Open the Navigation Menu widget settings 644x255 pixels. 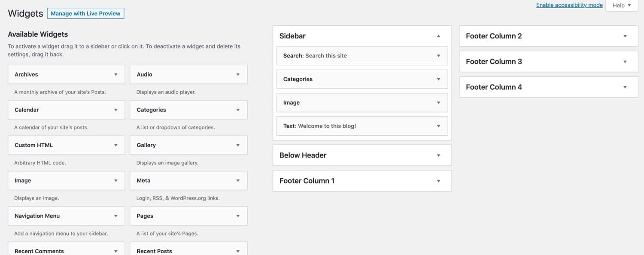pyautogui.click(x=116, y=216)
